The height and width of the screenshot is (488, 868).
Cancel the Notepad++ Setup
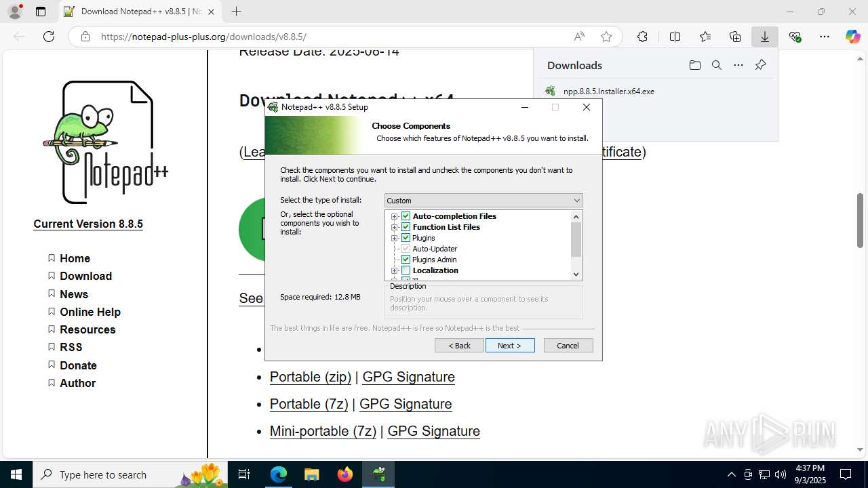coord(568,346)
